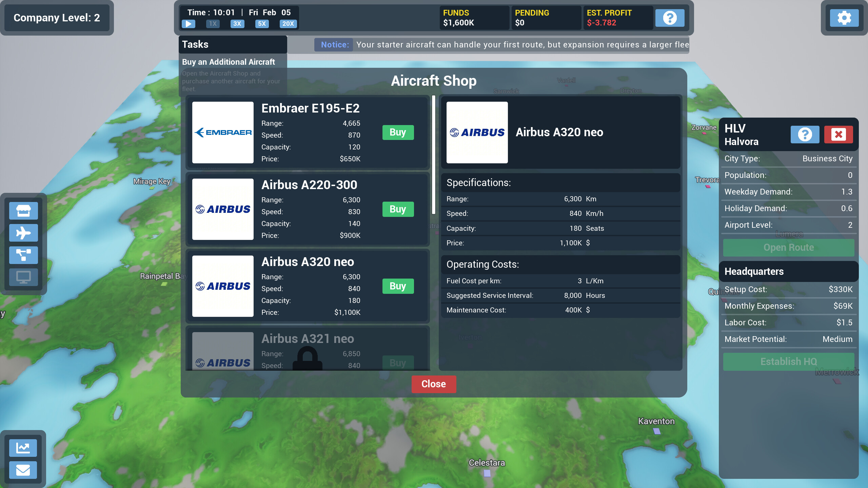Screen dimensions: 868x488
Task: Click the Establish HQ button
Action: 789,362
